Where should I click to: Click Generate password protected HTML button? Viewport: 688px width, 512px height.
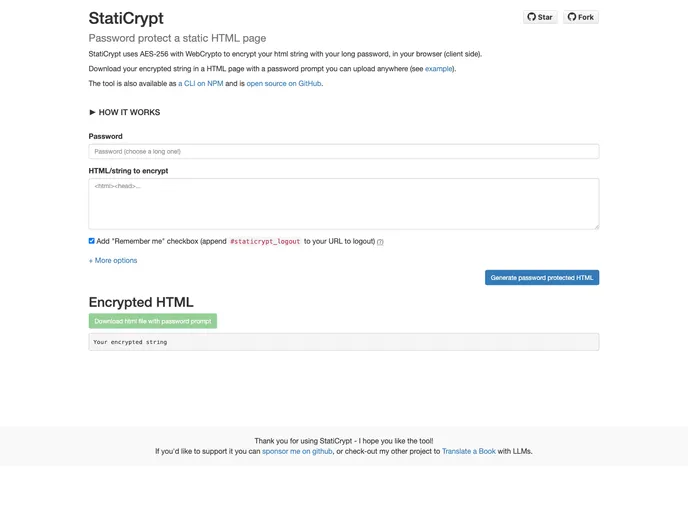[x=542, y=277]
